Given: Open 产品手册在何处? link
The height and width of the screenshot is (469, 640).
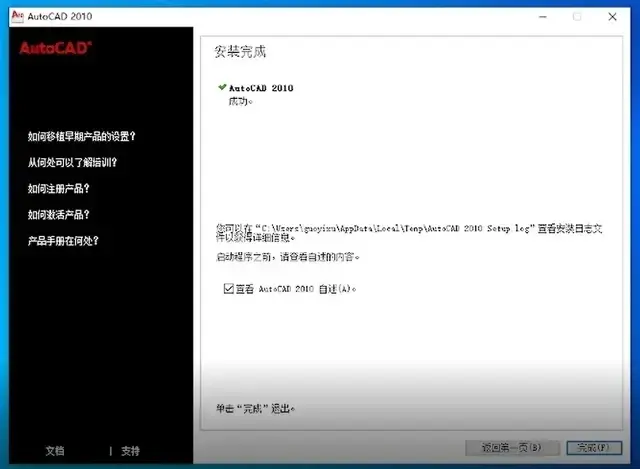Looking at the screenshot, I should click(x=63, y=241).
